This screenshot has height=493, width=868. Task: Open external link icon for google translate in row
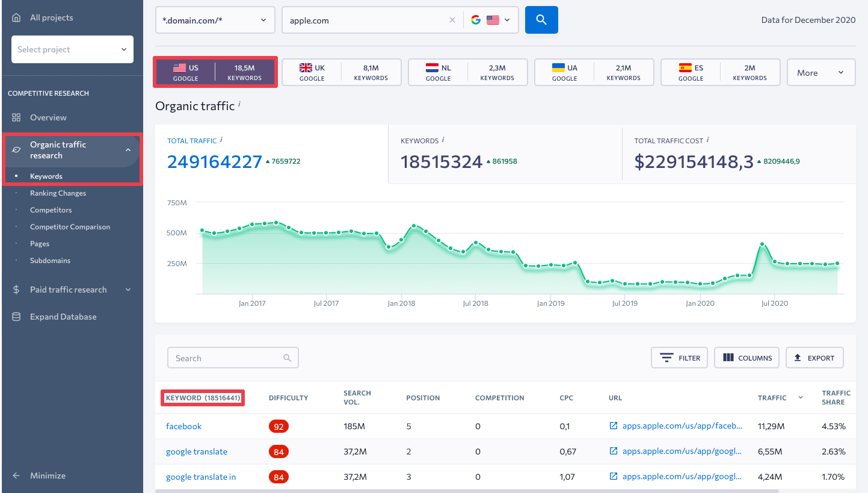click(614, 477)
